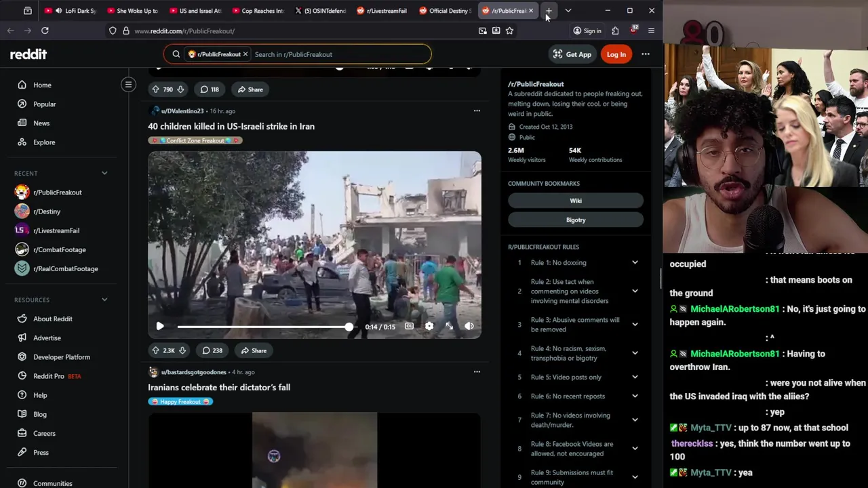
Task: Remove r/PublicFreakout filter from search
Action: tap(245, 54)
